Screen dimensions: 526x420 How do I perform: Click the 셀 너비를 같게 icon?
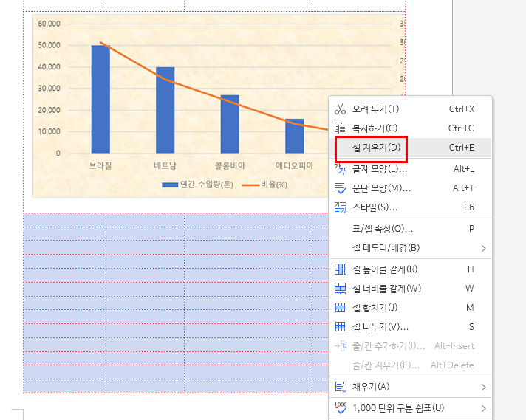[340, 289]
